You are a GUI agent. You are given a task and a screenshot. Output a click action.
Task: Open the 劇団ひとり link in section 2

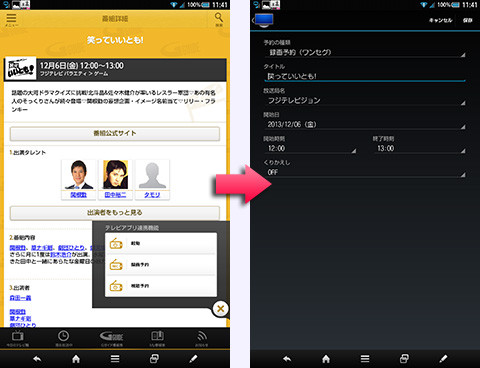tap(71, 248)
